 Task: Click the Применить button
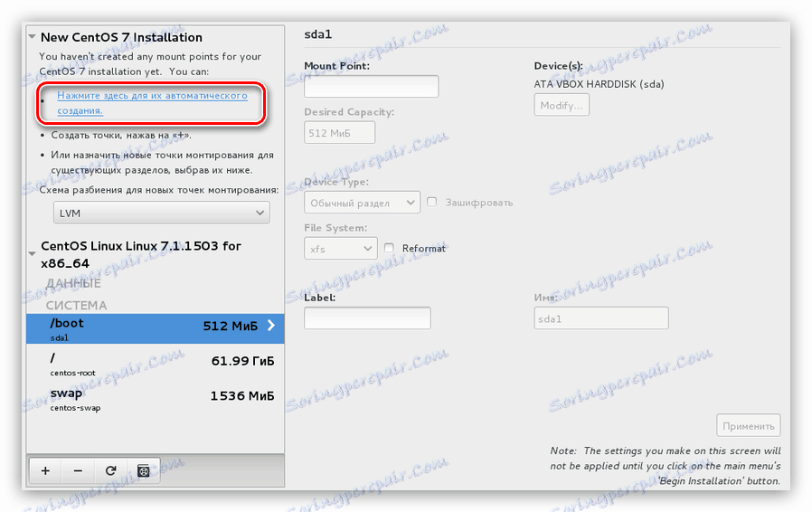coord(749,426)
